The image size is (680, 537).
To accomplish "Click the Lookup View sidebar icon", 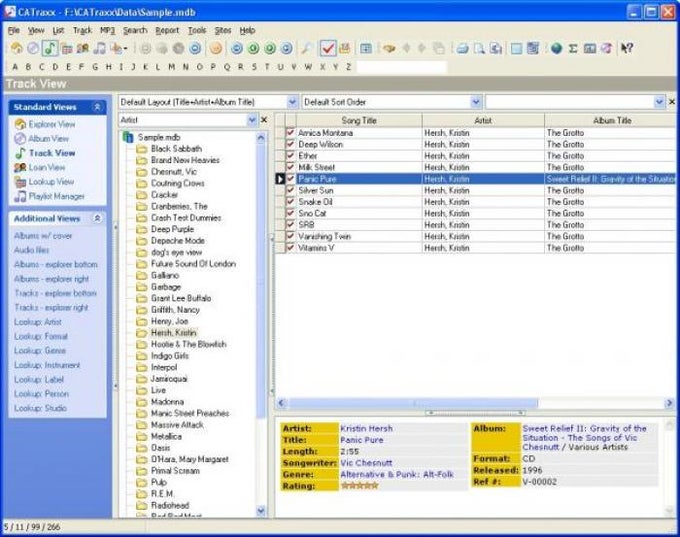I will click(20, 182).
